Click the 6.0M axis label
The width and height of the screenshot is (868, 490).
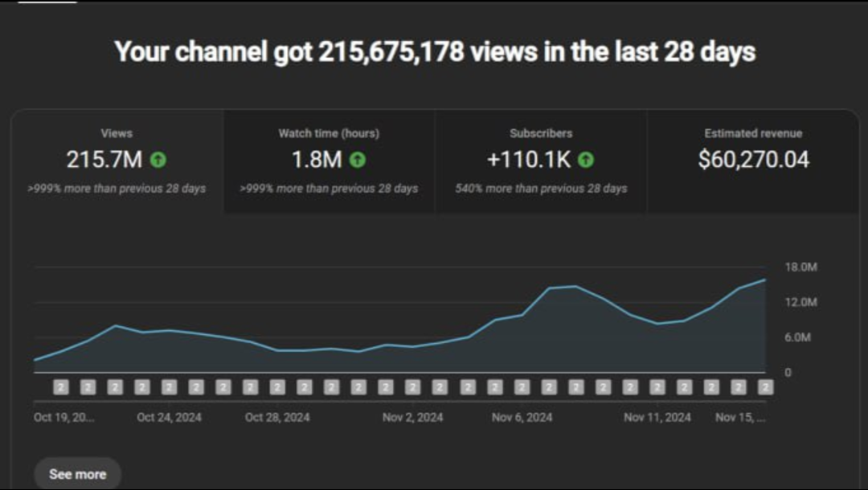click(798, 337)
